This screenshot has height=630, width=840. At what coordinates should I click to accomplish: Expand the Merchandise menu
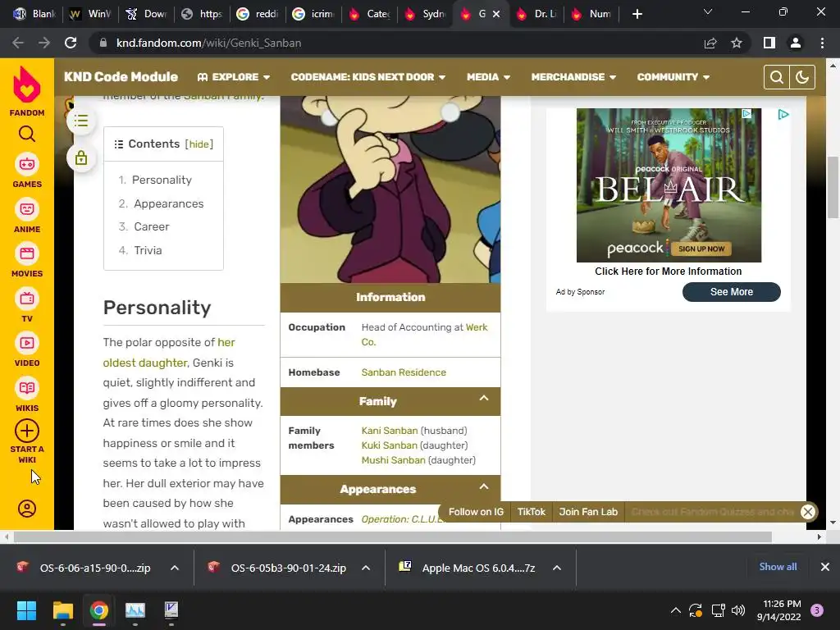click(x=573, y=77)
